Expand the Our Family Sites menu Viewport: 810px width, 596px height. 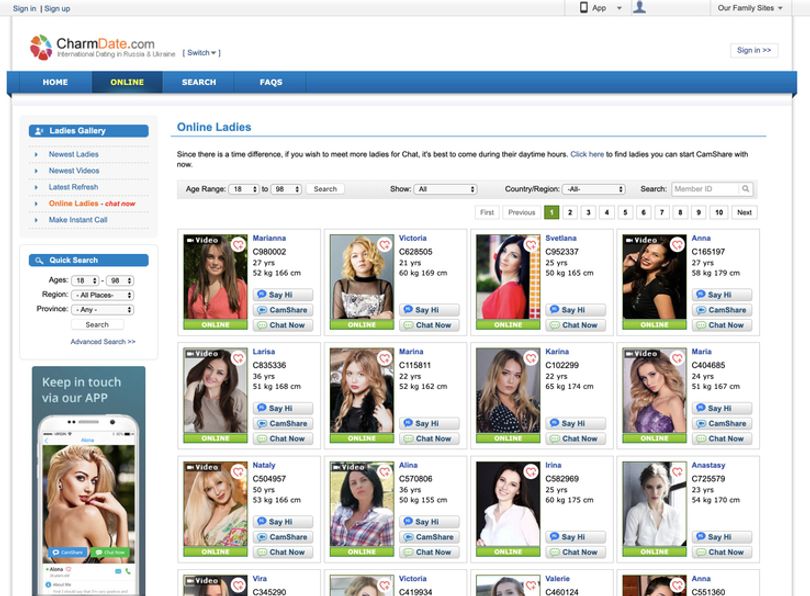click(750, 8)
